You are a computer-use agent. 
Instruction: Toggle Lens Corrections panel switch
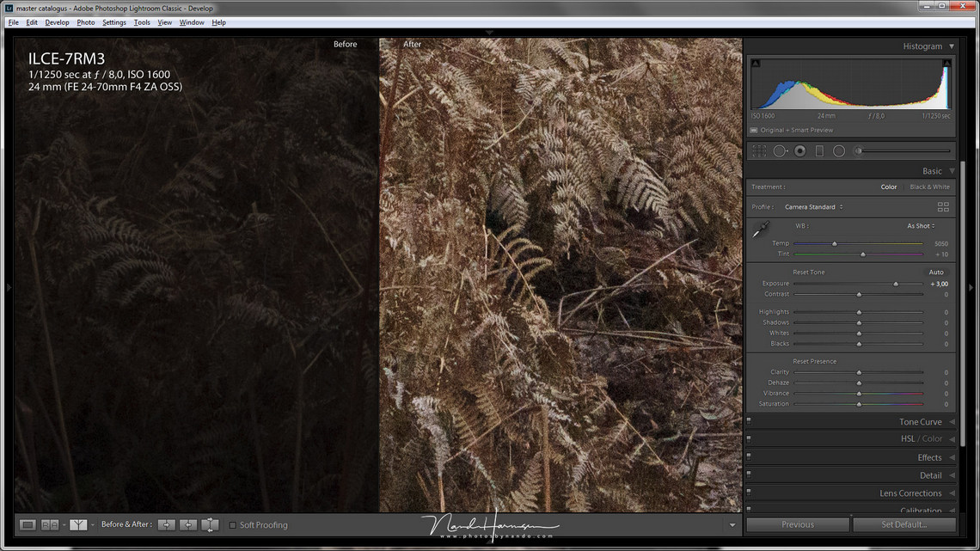(x=749, y=493)
